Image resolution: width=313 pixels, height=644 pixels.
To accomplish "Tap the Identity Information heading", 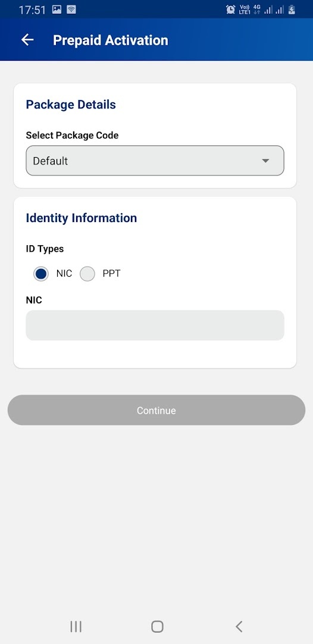I will tap(82, 218).
